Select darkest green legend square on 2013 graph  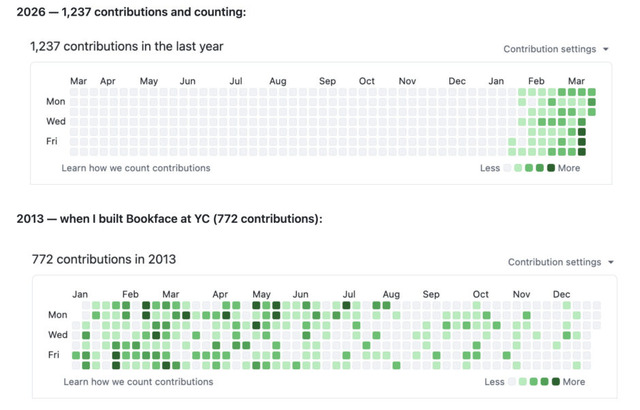point(556,382)
